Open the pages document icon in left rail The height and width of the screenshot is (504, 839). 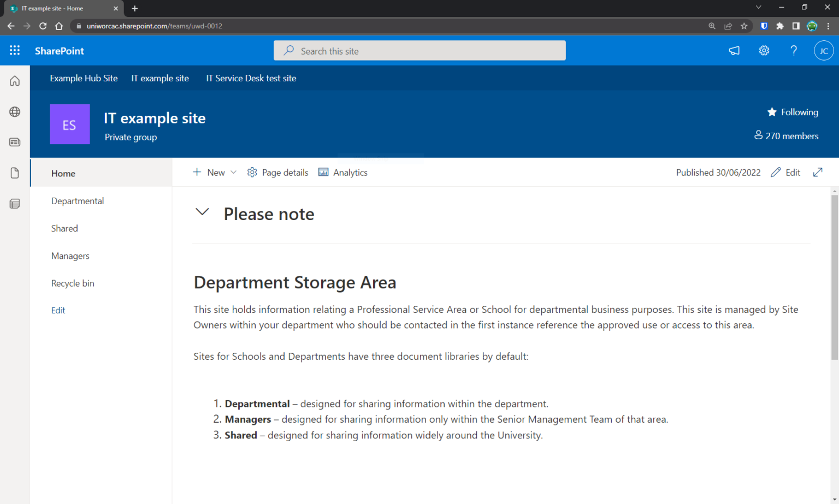14,173
